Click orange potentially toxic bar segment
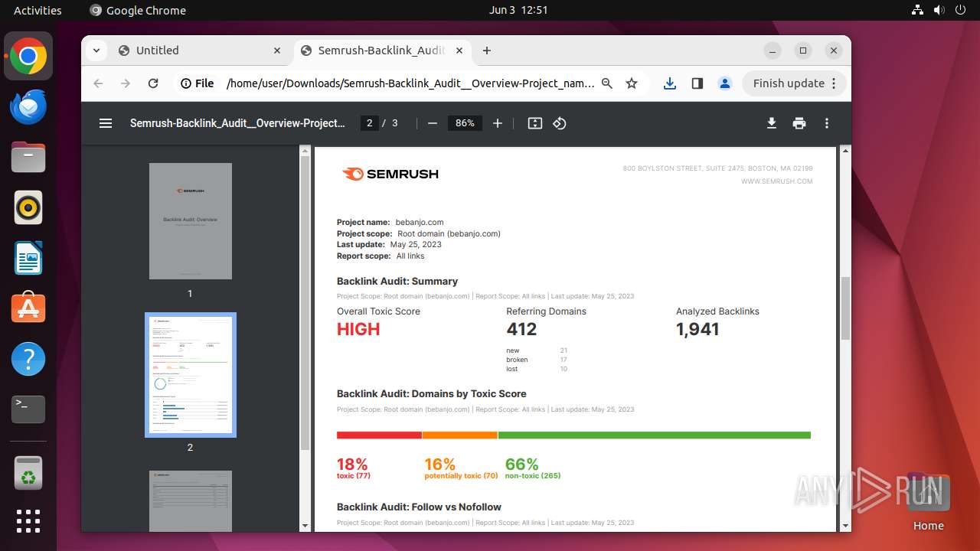This screenshot has height=551, width=980. coord(460,435)
